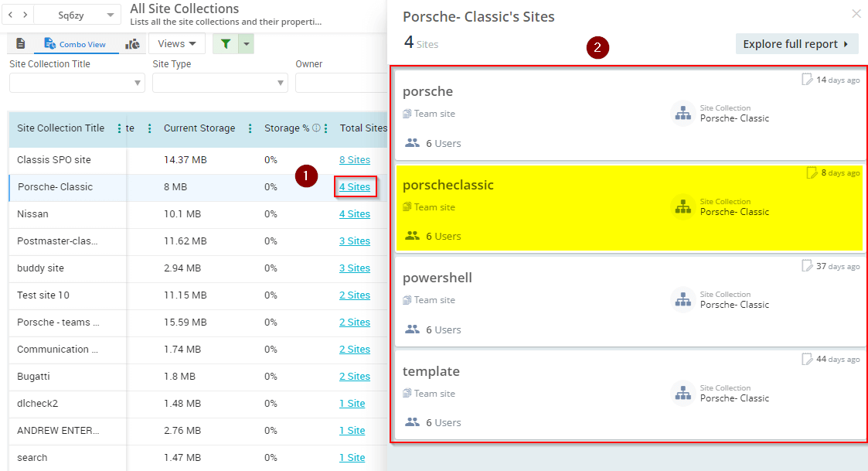Viewport: 868px width, 471px height.
Task: Click the green filter funnel icon
Action: (226, 44)
